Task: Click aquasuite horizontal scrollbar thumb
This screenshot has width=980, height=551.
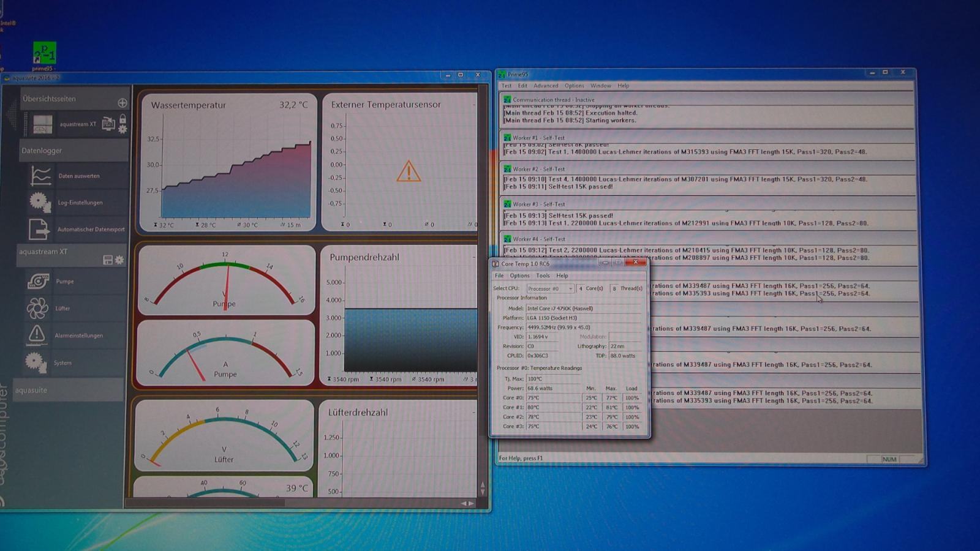Action: pyautogui.click(x=205, y=503)
